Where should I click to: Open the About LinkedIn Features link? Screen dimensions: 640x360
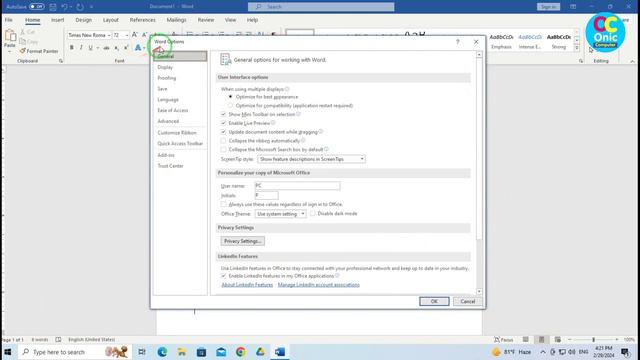247,285
